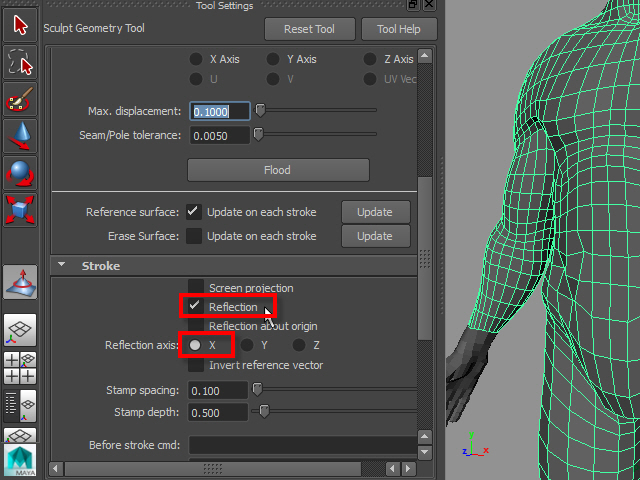640x480 pixels.
Task: Toggle Erase Surface update on each stroke
Action: click(194, 236)
